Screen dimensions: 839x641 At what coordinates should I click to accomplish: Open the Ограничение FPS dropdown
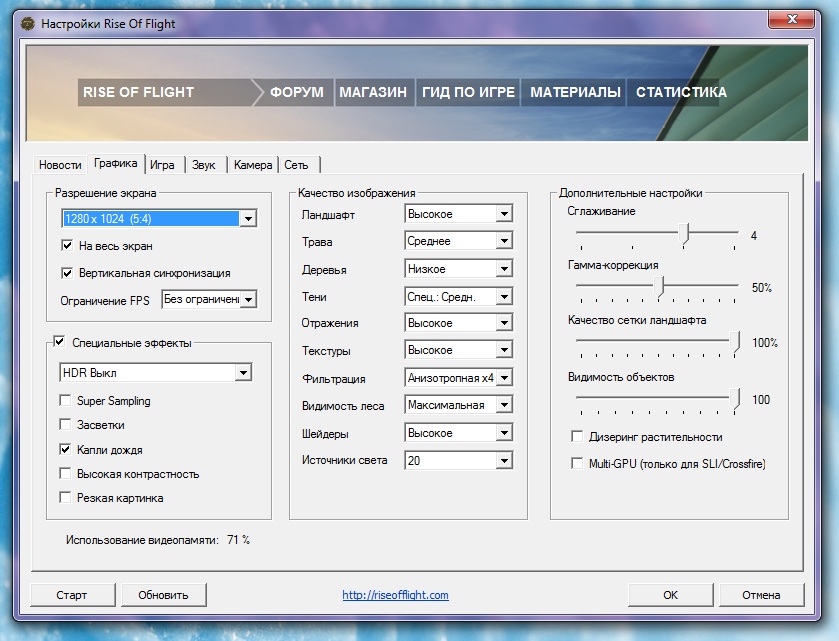[x=209, y=299]
